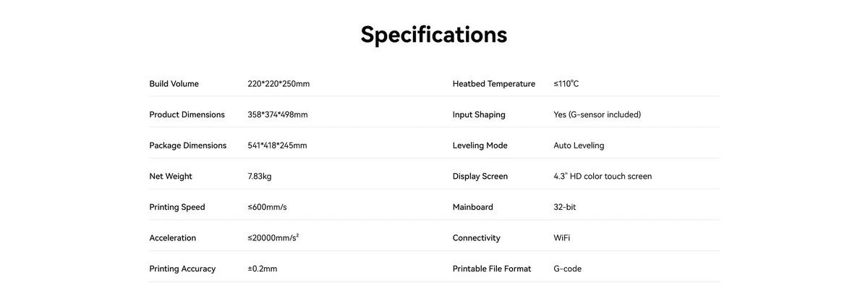Click the Heatbed Temperature label
The width and height of the screenshot is (868, 291).
pyautogui.click(x=494, y=84)
